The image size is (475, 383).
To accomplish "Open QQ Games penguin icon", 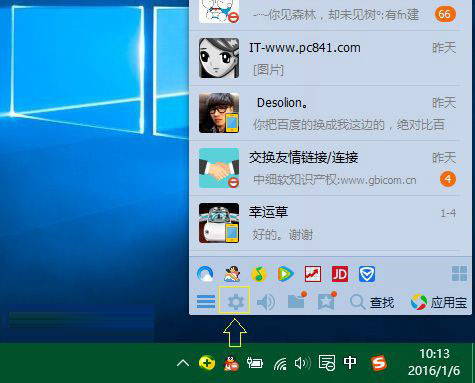I will coord(232,274).
